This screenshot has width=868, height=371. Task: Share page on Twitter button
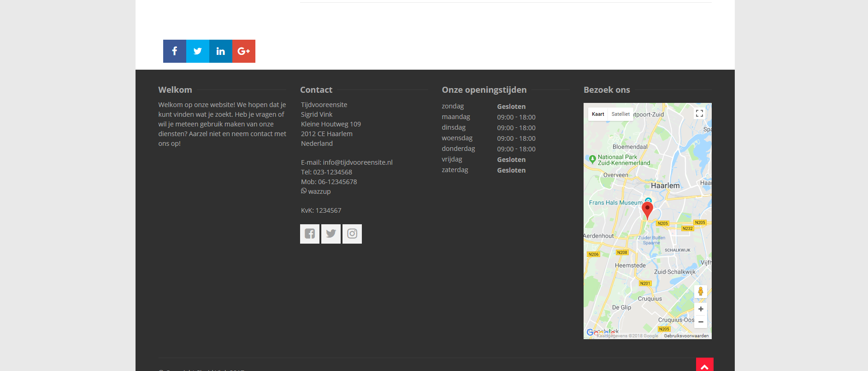pyautogui.click(x=198, y=51)
